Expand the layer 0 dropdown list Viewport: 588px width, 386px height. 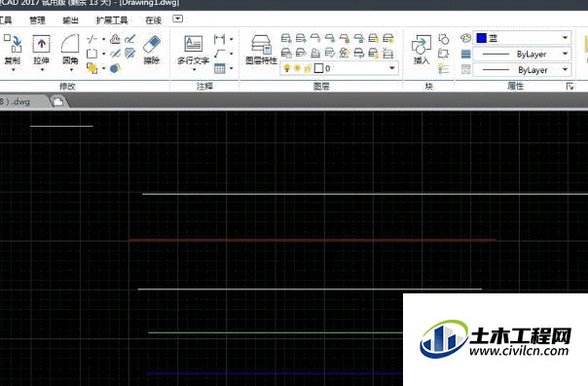(392, 68)
